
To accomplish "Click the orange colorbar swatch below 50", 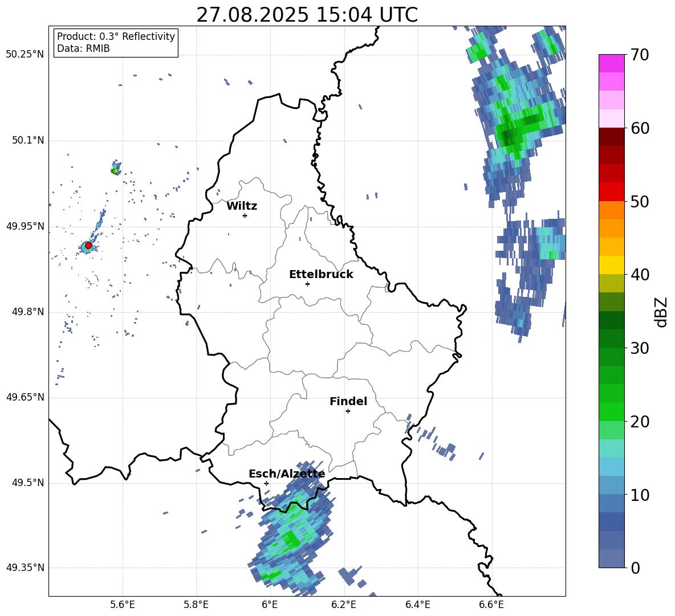I will pos(612,210).
